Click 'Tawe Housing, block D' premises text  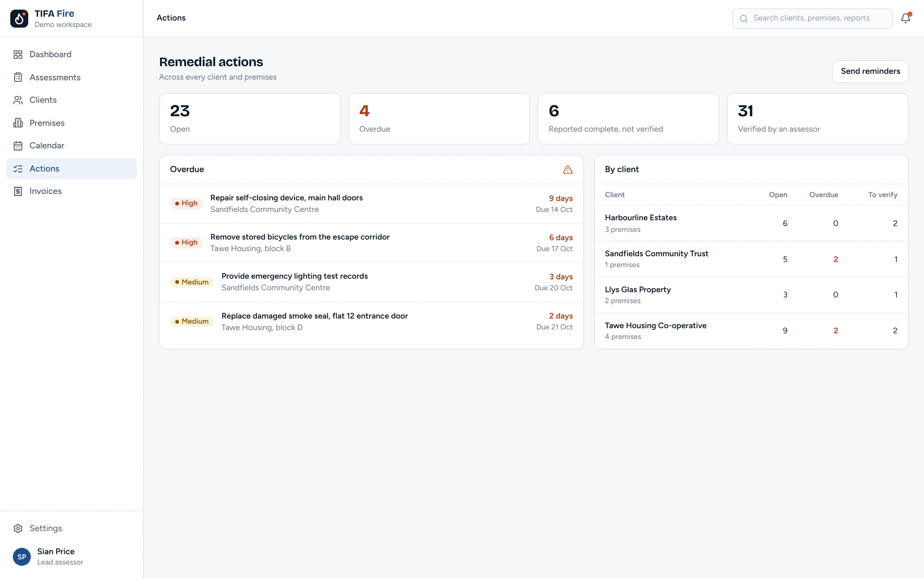click(262, 328)
